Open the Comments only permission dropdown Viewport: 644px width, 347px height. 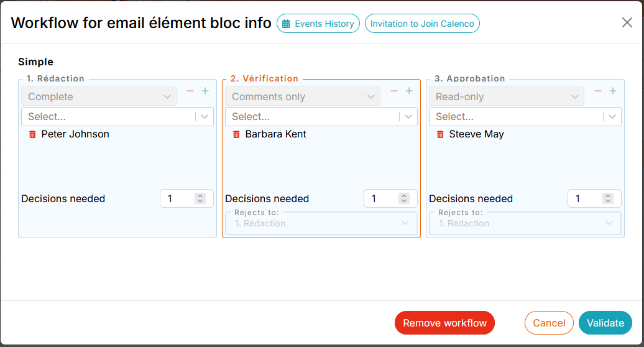[x=302, y=97]
